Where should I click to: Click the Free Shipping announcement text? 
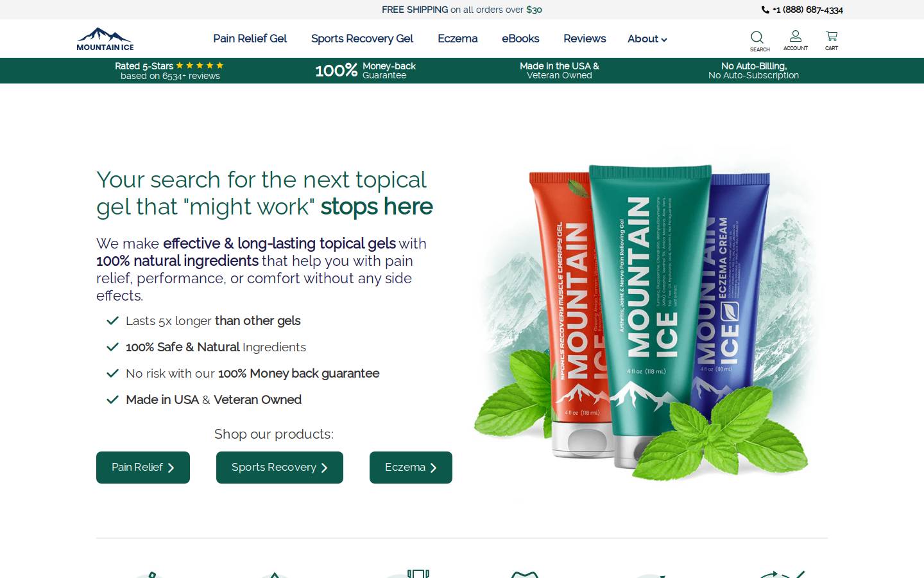pos(462,10)
